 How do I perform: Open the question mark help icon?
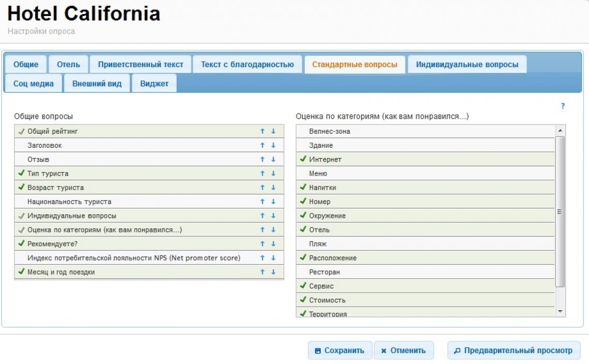563,106
